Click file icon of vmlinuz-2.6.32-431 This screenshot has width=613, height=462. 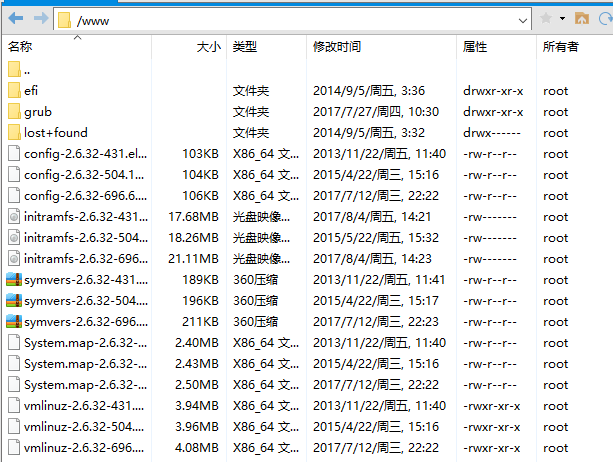[14, 405]
